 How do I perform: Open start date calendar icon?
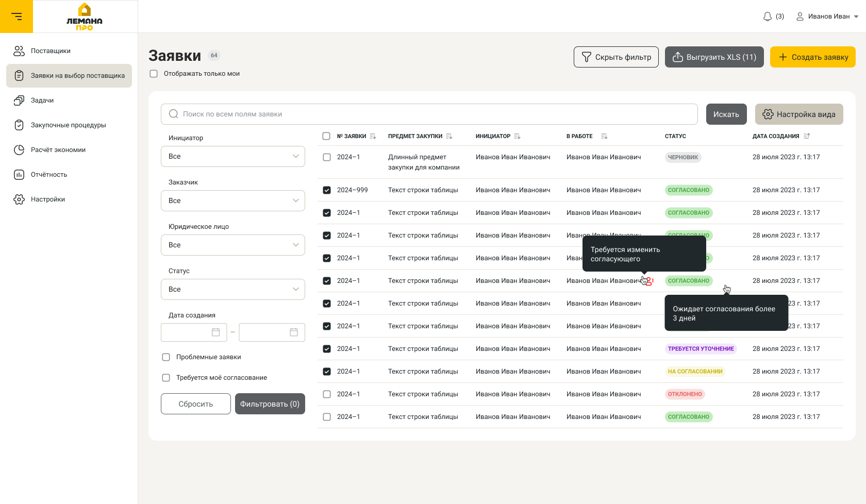pyautogui.click(x=216, y=332)
